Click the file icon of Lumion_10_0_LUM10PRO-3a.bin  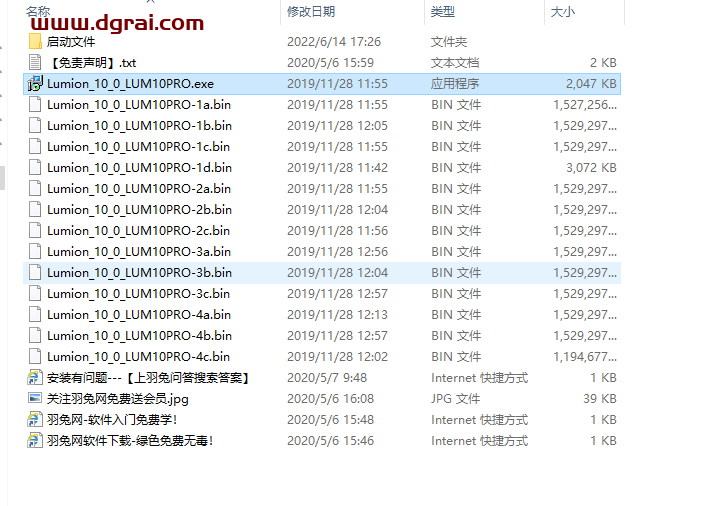point(35,252)
